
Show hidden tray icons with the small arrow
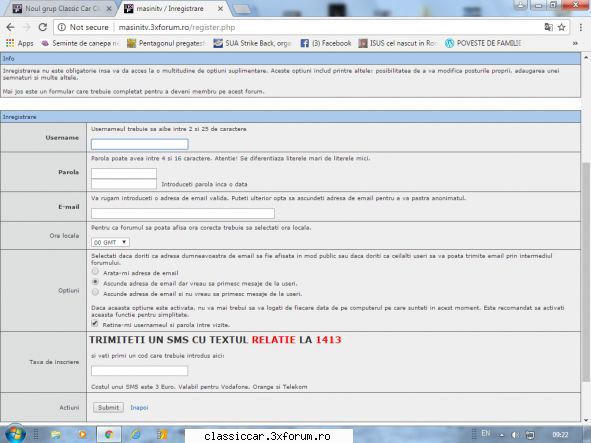point(502,435)
